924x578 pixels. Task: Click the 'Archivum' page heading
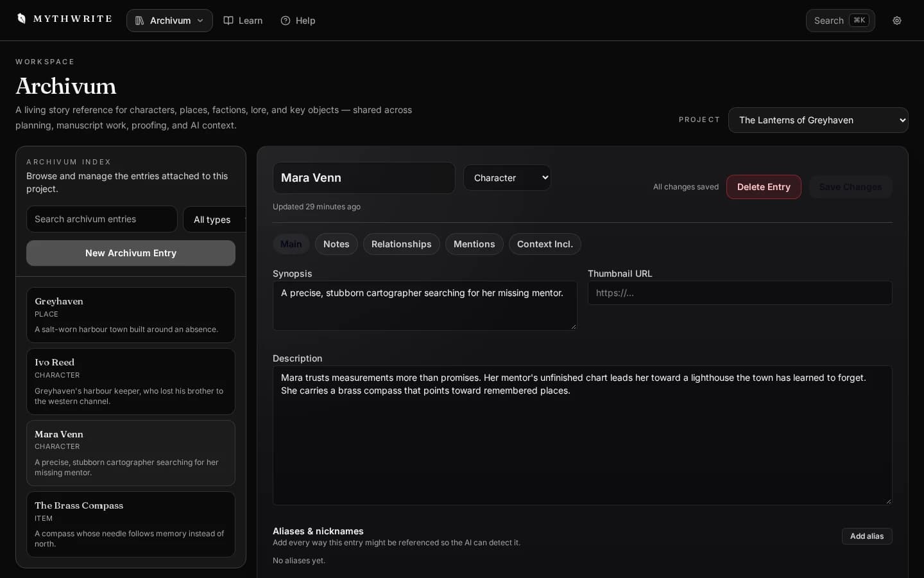click(66, 86)
